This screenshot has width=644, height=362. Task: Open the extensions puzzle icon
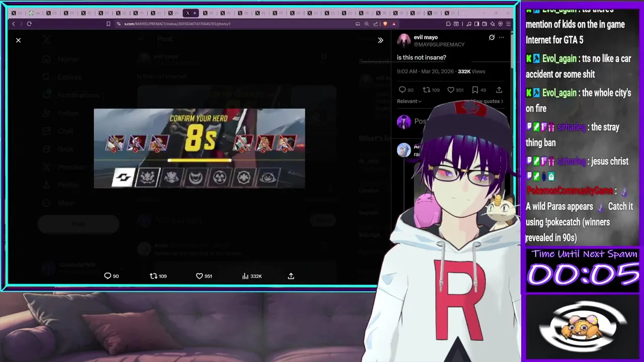coord(448,24)
